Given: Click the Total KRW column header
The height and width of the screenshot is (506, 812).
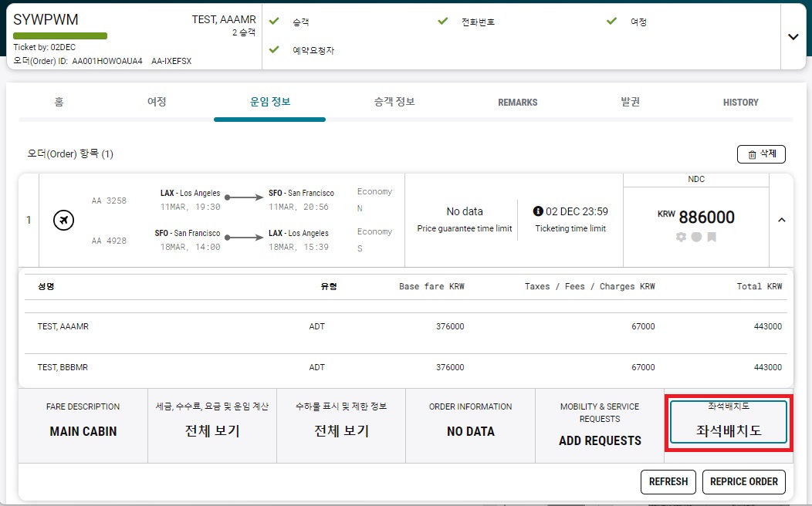Looking at the screenshot, I should (x=760, y=286).
